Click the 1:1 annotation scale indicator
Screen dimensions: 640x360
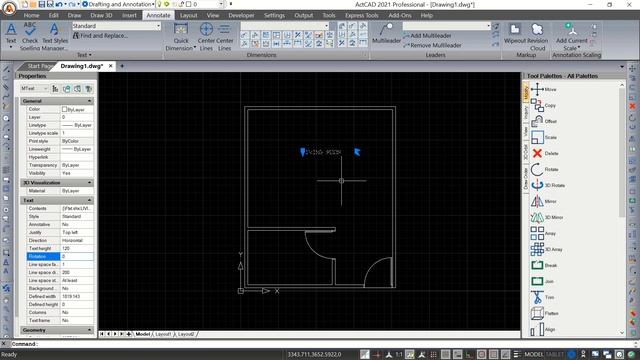(399, 354)
